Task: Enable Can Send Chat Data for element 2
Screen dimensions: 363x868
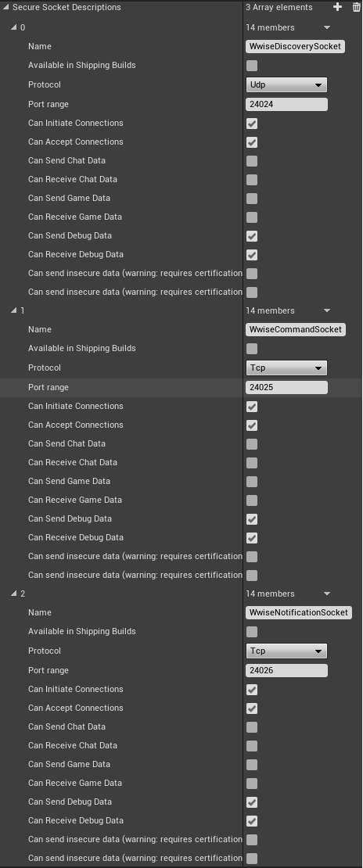Action: tap(252, 726)
